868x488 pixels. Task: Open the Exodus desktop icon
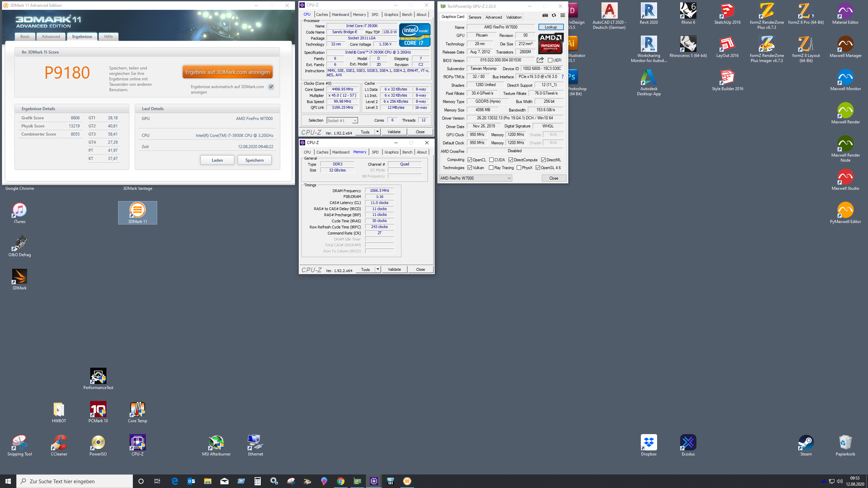click(688, 445)
